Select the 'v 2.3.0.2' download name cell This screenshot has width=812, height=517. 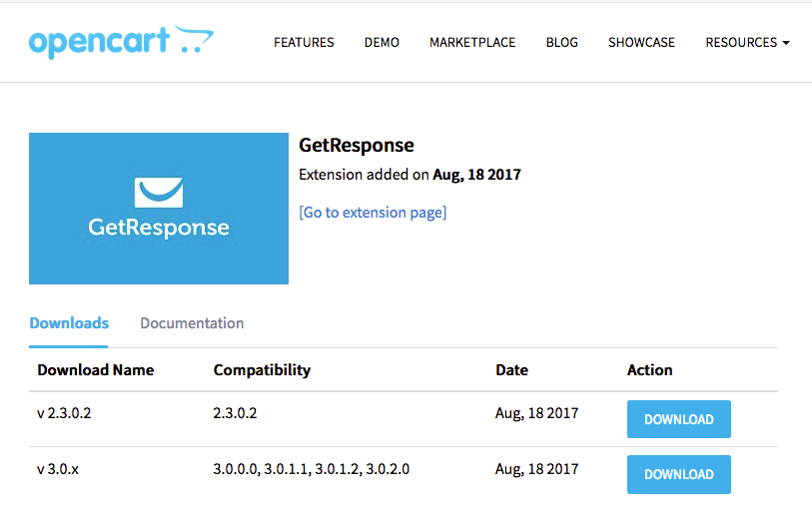coord(64,413)
